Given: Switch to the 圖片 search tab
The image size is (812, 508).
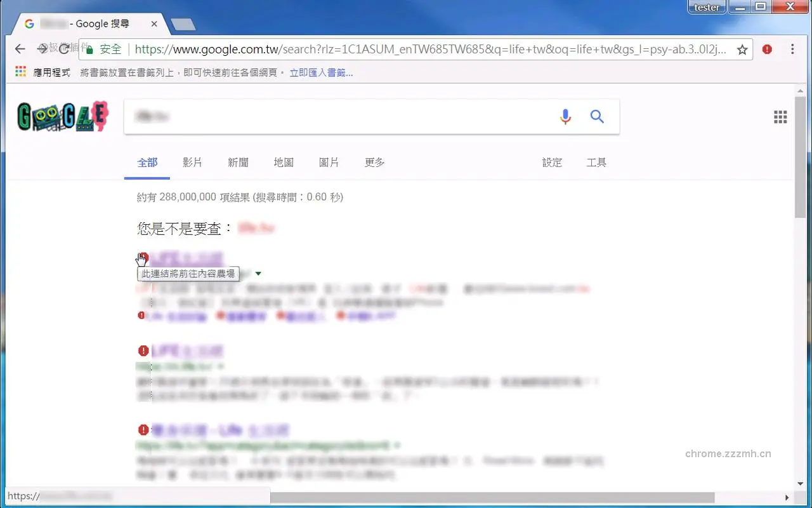Looking at the screenshot, I should pyautogui.click(x=329, y=162).
